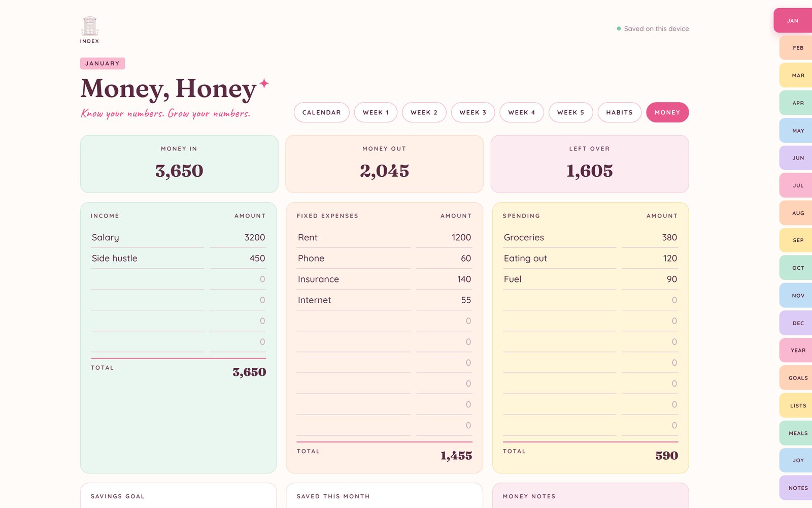Open the JUL side tab
Screen dimensions: 812x508
click(x=796, y=185)
